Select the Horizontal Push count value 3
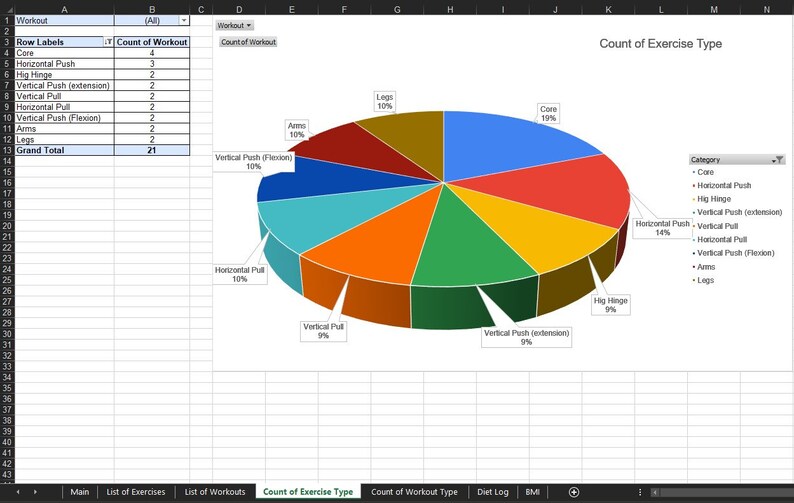 pos(152,64)
